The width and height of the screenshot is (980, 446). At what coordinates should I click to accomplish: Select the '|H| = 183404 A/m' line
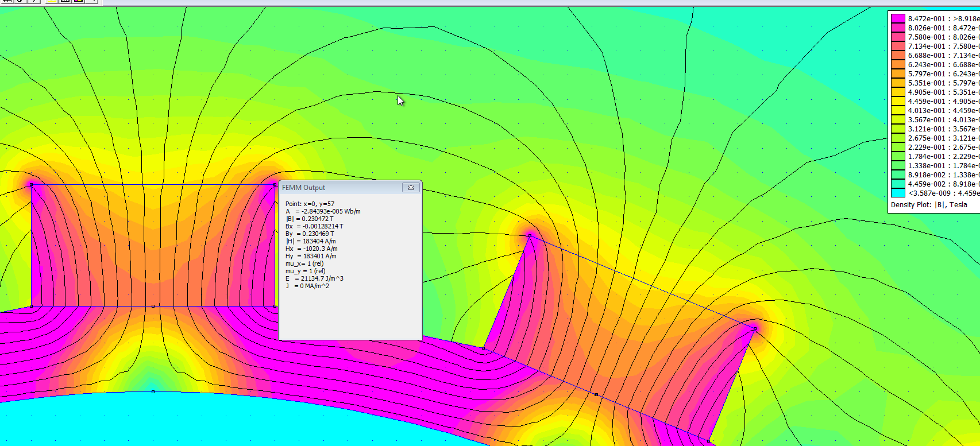[311, 241]
